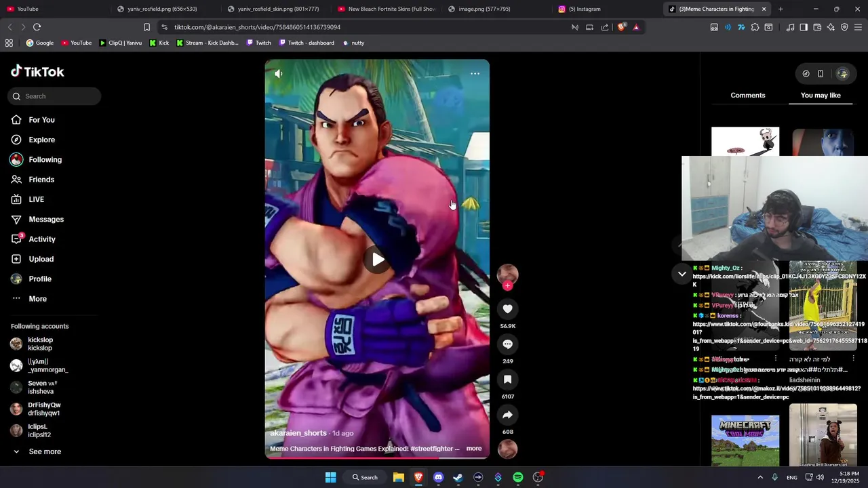This screenshot has width=868, height=488.
Task: Open creator avatar beside the video
Action: 507,274
